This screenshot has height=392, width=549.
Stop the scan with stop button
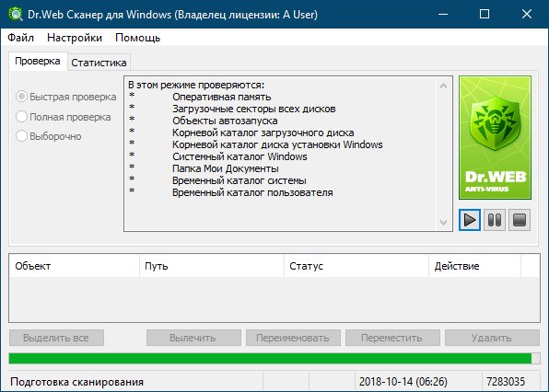coord(520,220)
